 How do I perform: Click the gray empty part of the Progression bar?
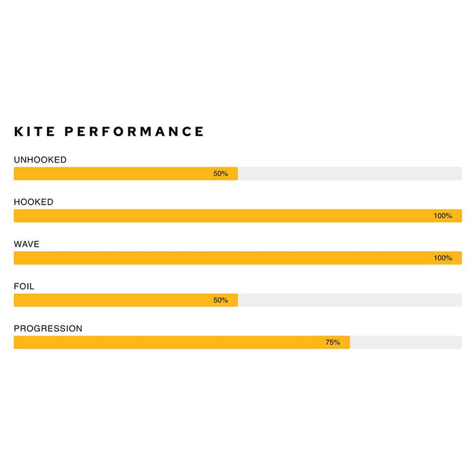[405, 342]
